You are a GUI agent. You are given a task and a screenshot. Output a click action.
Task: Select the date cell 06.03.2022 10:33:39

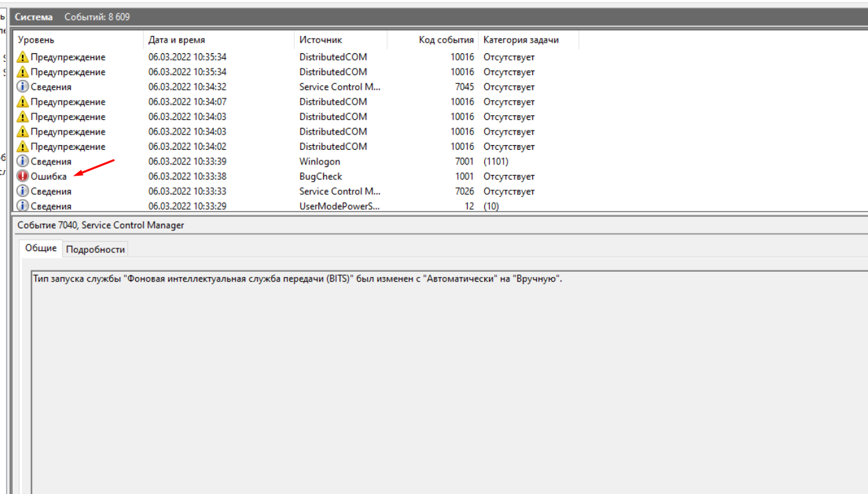[187, 161]
